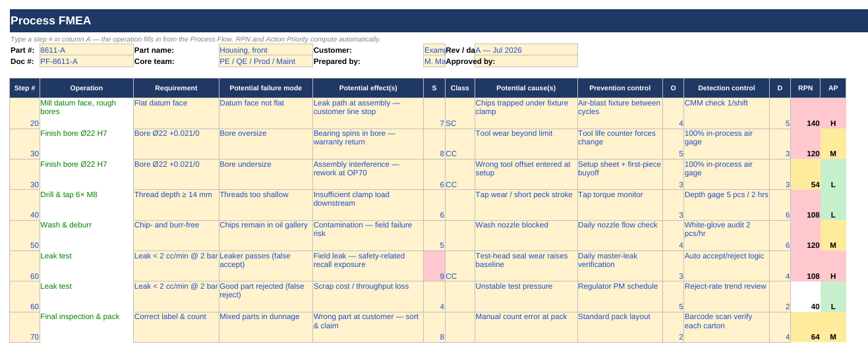Click 'Chips trapped under fixture clamp' cause cell
868x352 pixels.
(526, 113)
